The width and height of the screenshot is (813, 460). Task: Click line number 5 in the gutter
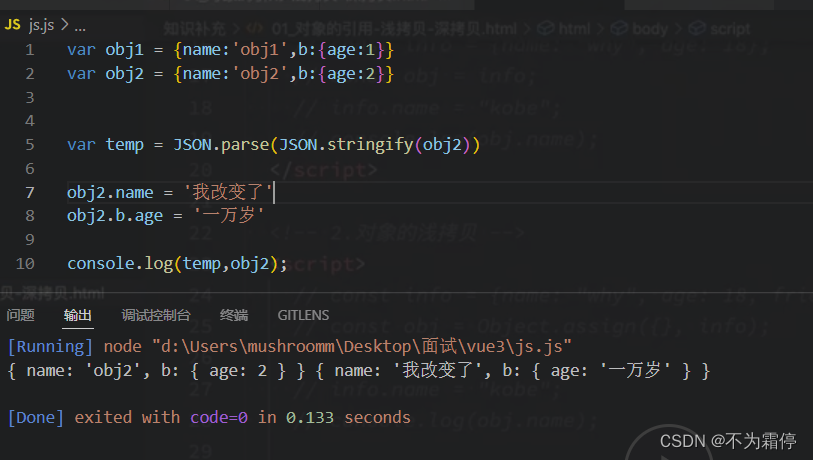(30, 144)
